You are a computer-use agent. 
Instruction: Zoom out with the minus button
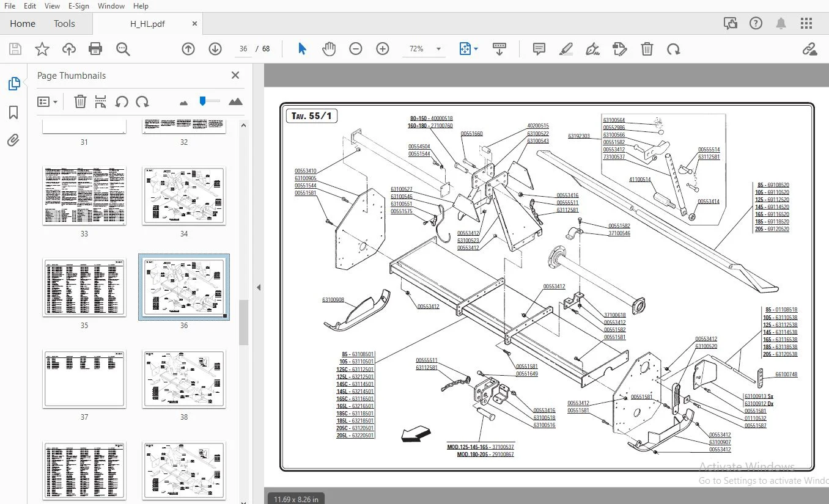tap(356, 49)
